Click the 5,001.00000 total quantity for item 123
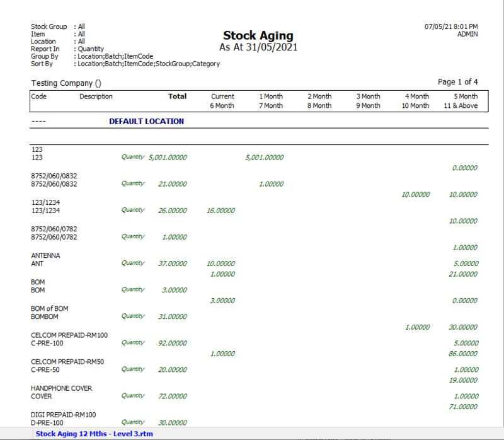Image resolution: width=504 pixels, height=440 pixels. point(167,157)
